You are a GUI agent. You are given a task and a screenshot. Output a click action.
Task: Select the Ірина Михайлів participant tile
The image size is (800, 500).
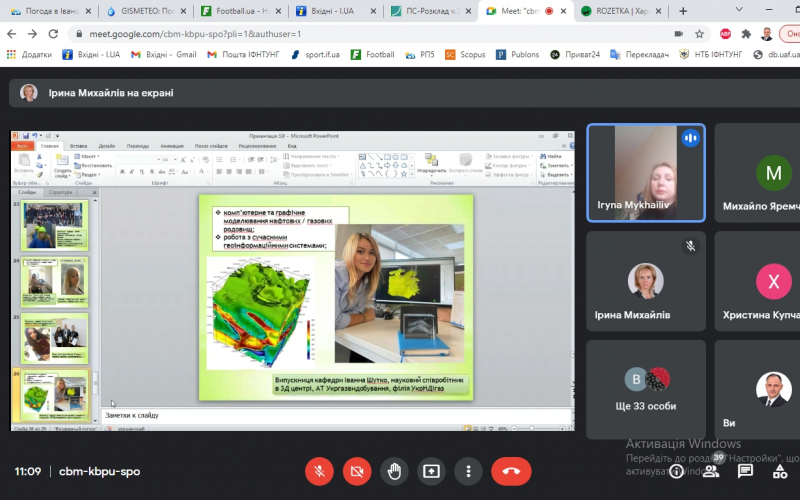click(x=646, y=281)
